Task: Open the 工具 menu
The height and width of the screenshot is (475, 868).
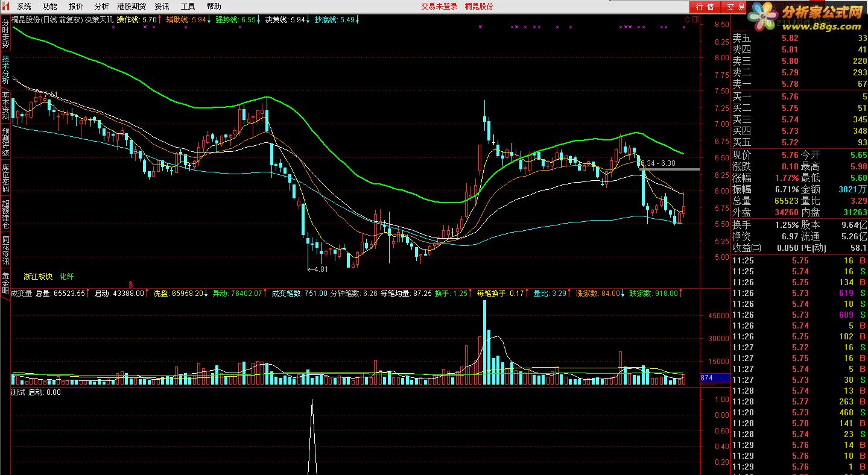Action: point(188,6)
